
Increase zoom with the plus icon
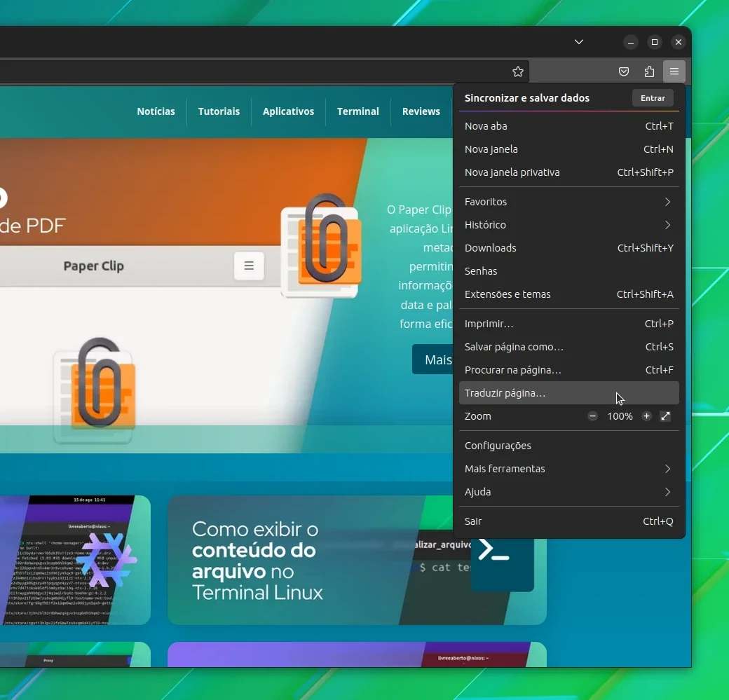click(646, 416)
